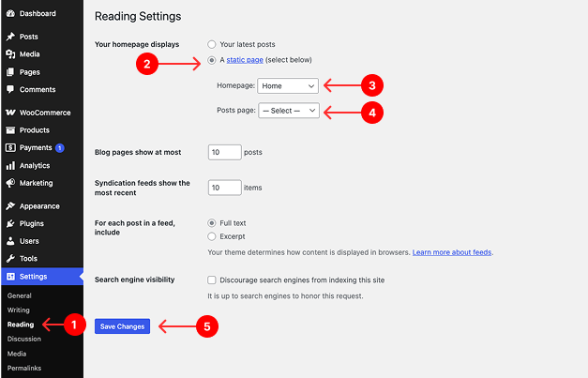Click the Dashboard icon in sidebar
Screen dimensions: 588x378
[x=9, y=14]
